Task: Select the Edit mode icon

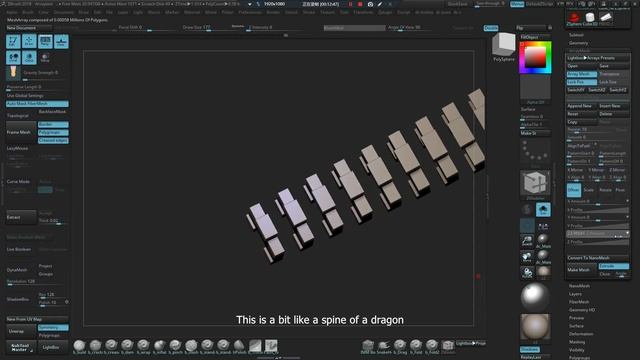Action: (13, 42)
